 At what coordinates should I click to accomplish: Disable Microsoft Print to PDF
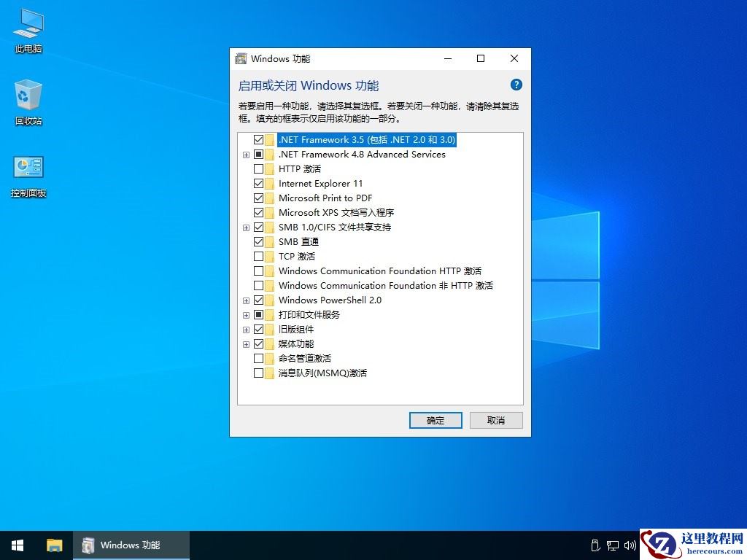[259, 198]
